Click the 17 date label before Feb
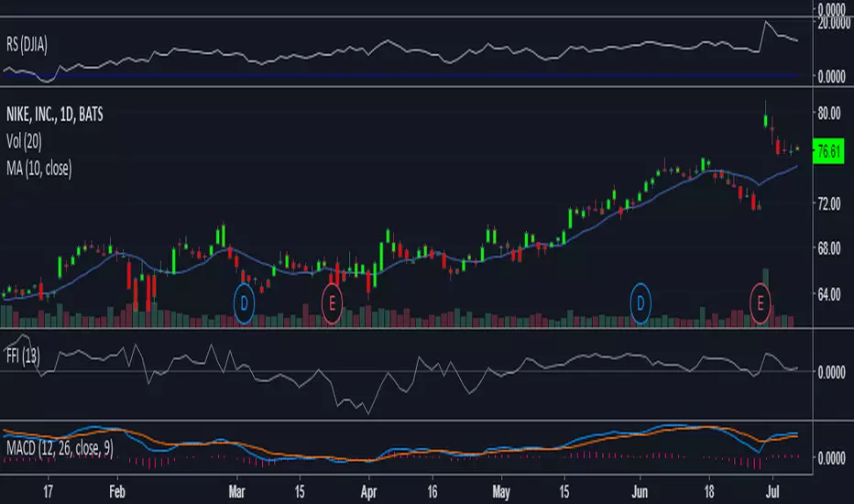Image resolution: width=854 pixels, height=504 pixels. point(48,492)
